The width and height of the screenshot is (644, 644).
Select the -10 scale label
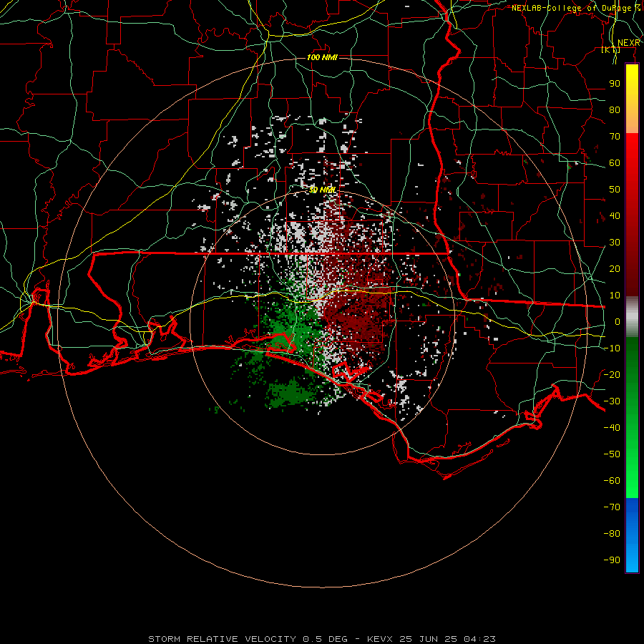612,348
